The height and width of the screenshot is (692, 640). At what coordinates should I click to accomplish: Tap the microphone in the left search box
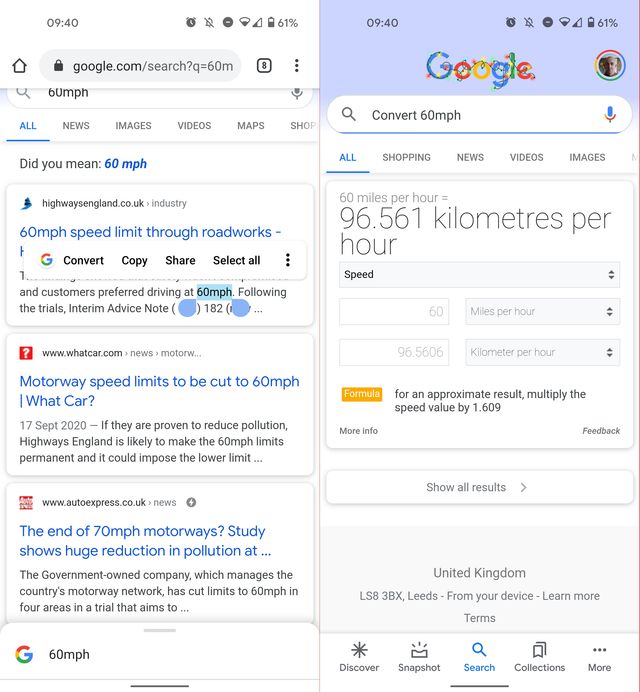[x=296, y=93]
